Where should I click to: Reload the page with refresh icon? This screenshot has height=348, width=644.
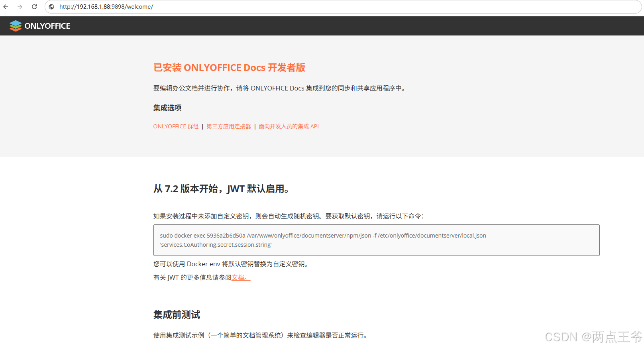pyautogui.click(x=34, y=7)
